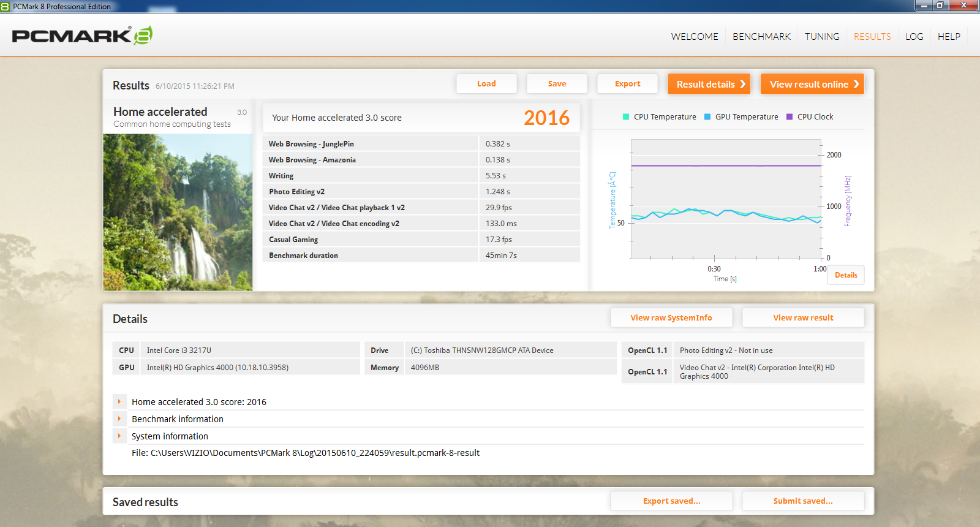Click View raw result button
The height and width of the screenshot is (527, 980).
coord(803,317)
